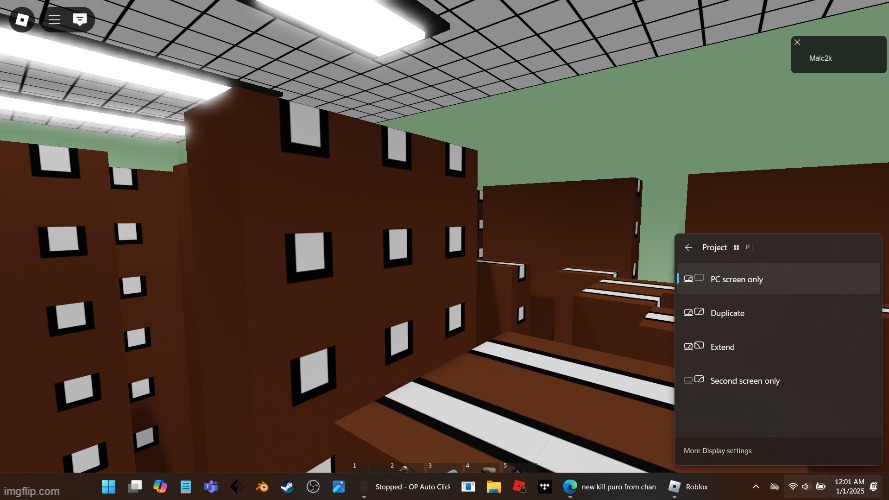Open the battery status tray icon

[820, 486]
